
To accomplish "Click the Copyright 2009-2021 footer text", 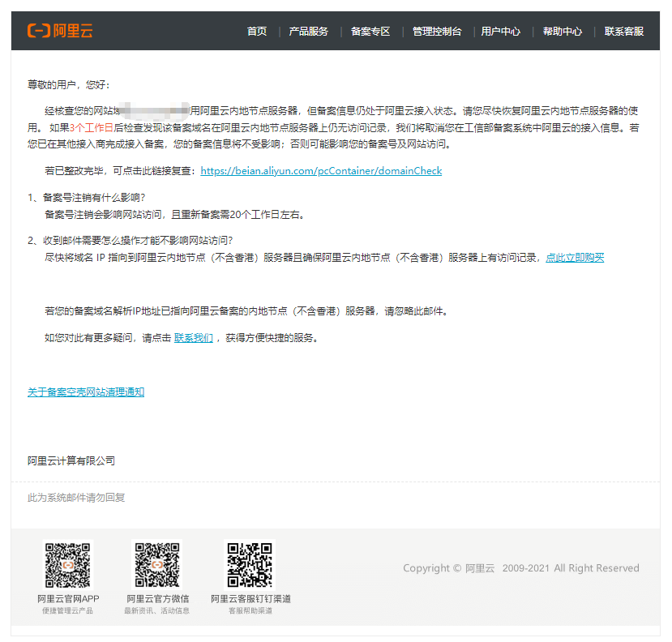I will coord(520,568).
